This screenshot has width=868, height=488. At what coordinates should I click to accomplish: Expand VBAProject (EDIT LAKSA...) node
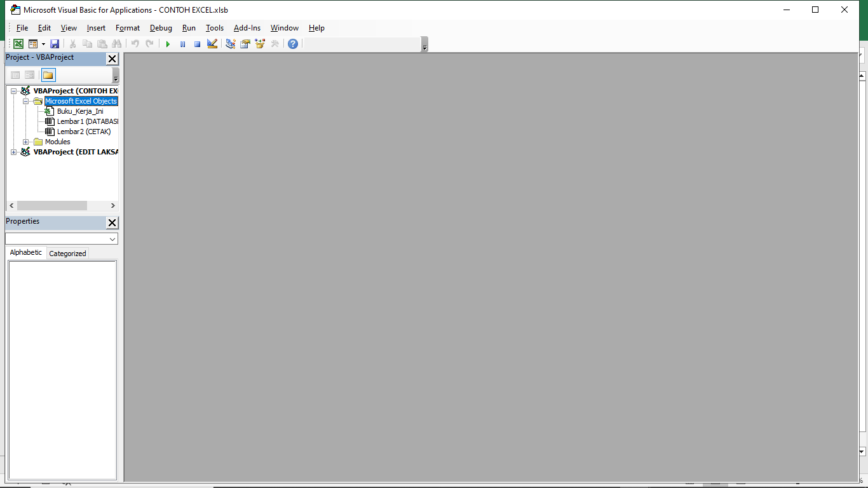(13, 152)
